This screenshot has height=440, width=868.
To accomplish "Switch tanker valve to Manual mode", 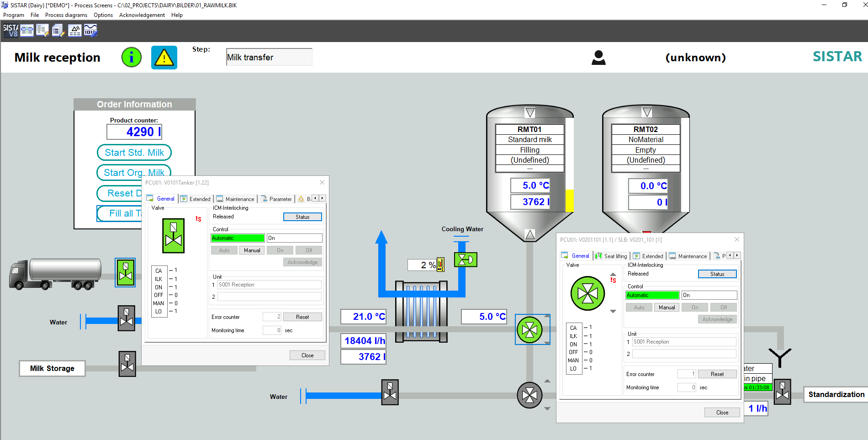I will pos(252,250).
